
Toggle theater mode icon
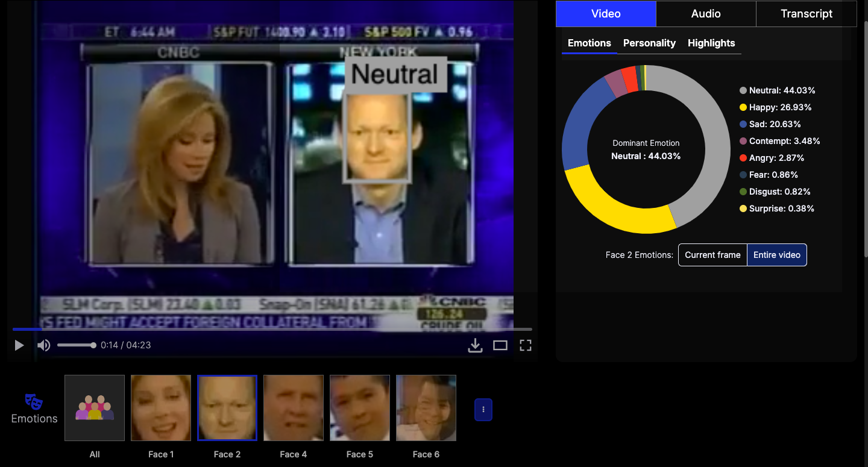tap(500, 345)
